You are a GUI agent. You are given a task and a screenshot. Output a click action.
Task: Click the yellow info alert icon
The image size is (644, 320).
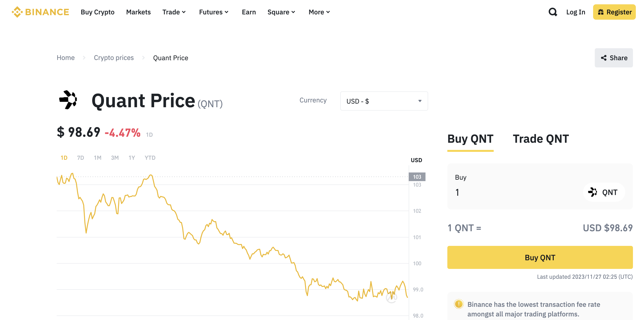[x=458, y=304]
